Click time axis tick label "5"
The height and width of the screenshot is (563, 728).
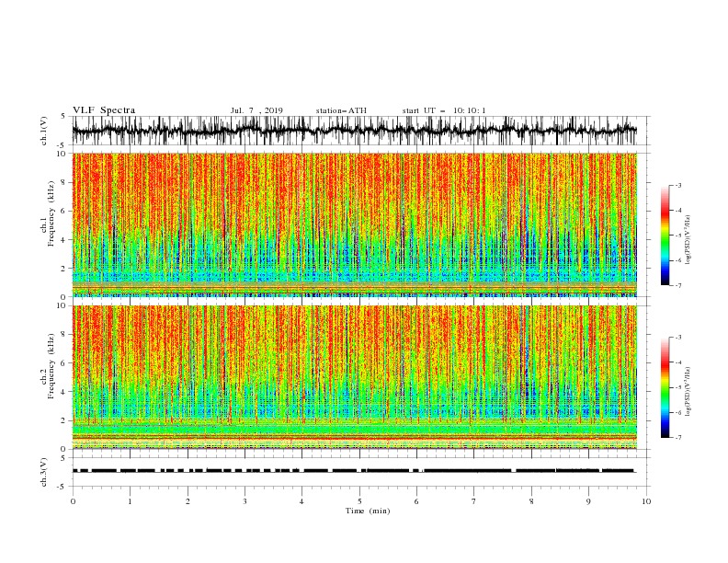pyautogui.click(x=359, y=501)
